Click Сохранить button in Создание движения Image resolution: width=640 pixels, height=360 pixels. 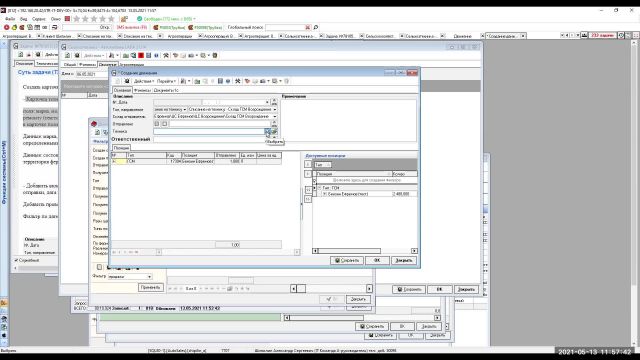(x=347, y=260)
